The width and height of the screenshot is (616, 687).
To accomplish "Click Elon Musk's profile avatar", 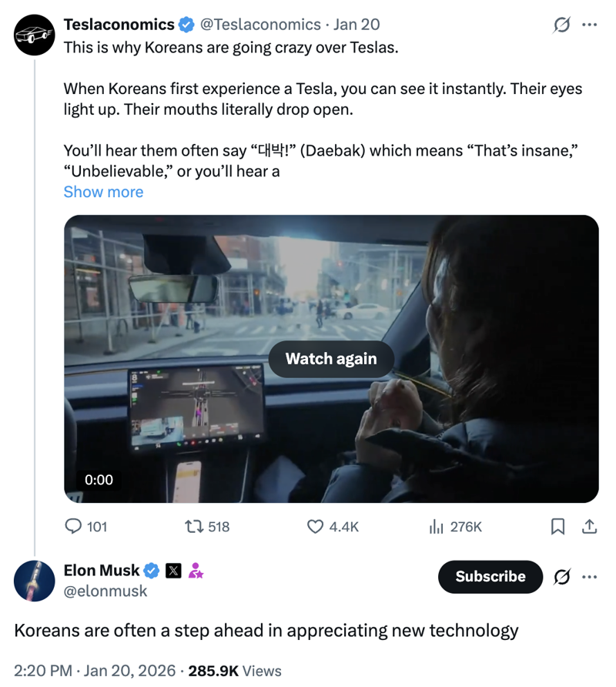I will [34, 581].
